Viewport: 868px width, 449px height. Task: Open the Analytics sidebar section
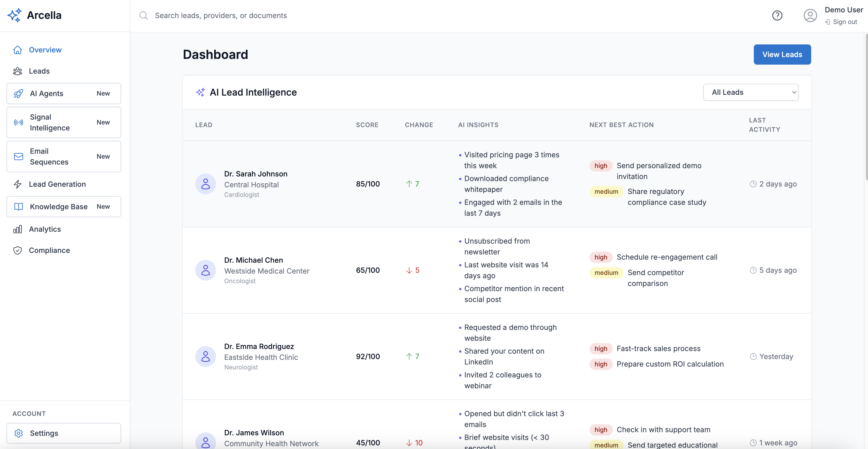[x=45, y=229]
